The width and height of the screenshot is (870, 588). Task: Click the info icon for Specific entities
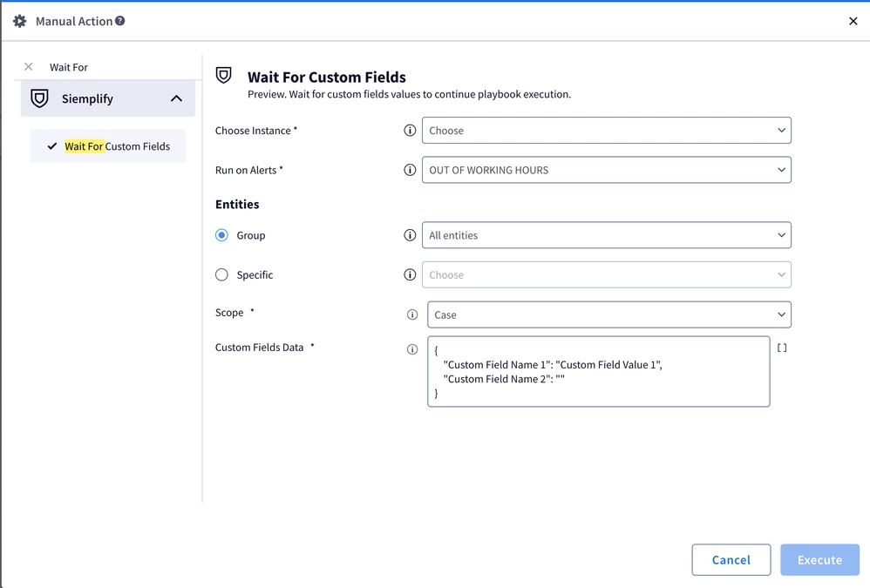(410, 274)
